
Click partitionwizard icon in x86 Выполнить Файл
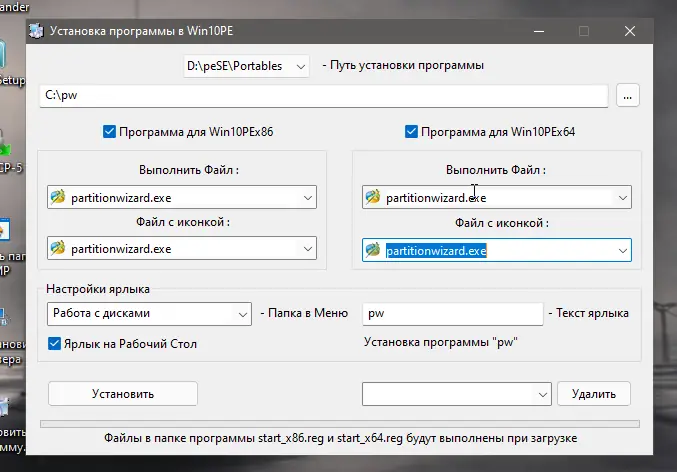[58, 198]
